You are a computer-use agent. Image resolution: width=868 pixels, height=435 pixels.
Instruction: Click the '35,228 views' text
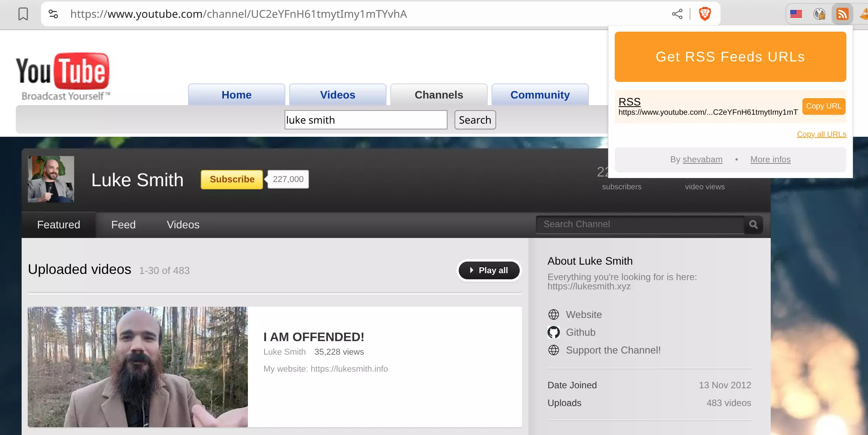[339, 352]
